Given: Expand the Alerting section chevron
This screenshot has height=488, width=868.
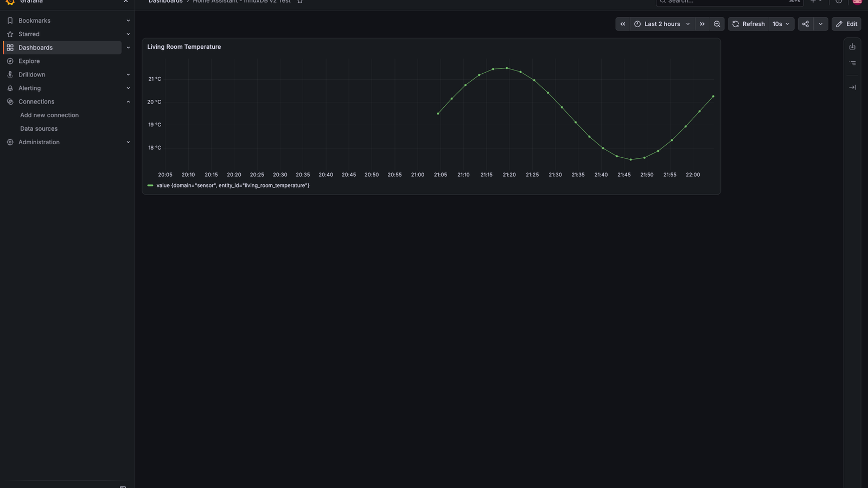Looking at the screenshot, I should [x=128, y=88].
